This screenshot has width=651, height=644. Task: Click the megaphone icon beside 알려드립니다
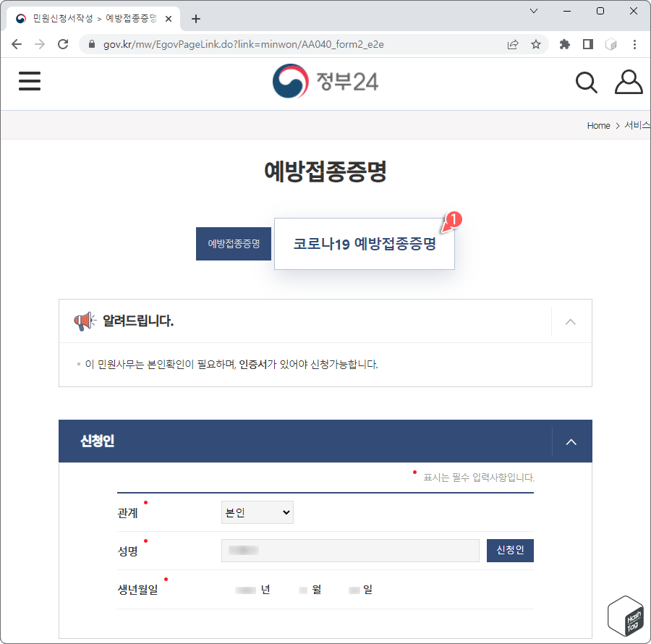pyautogui.click(x=85, y=321)
